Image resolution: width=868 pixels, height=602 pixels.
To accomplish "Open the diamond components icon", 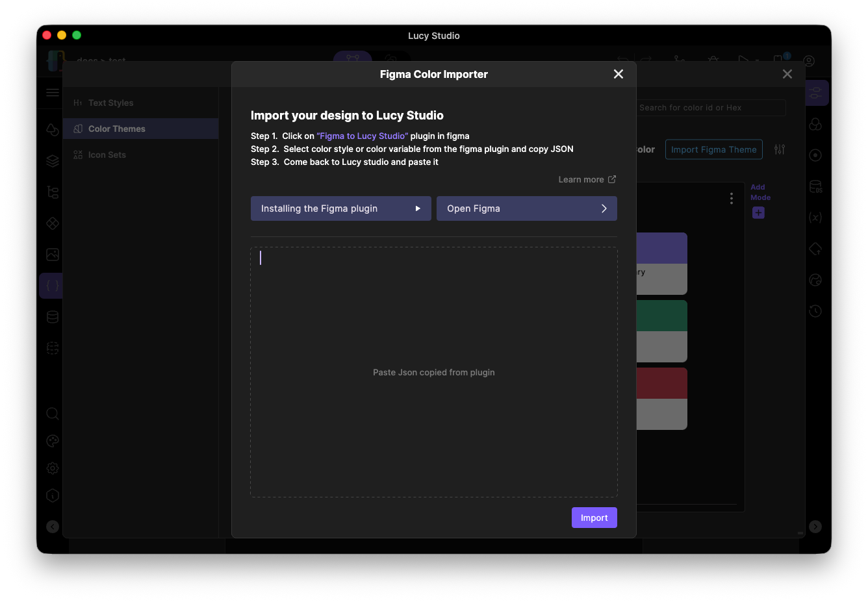I will (x=53, y=223).
